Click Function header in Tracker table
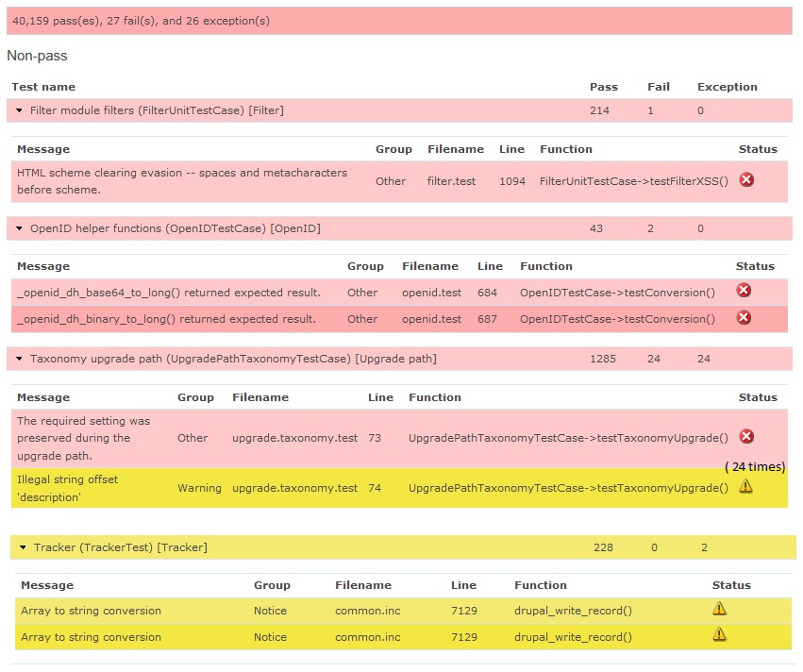 [x=541, y=585]
